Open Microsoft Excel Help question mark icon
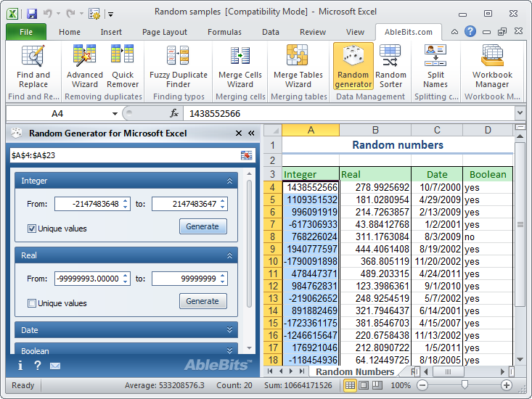The width and height of the screenshot is (532, 399). click(x=470, y=31)
